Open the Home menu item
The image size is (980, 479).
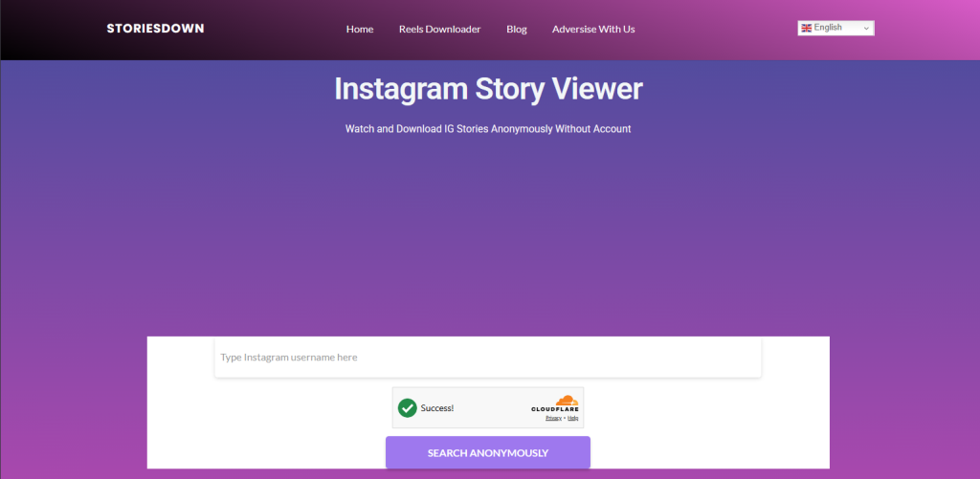pos(360,30)
